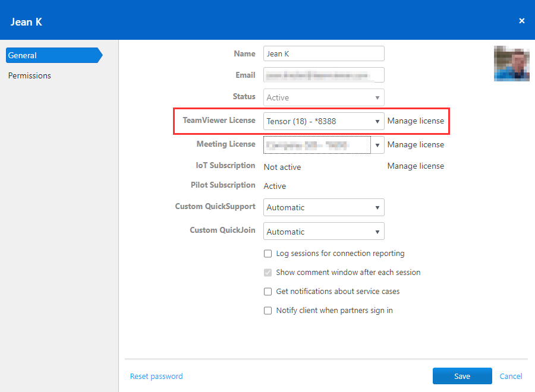Enable Get notifications about service cases

(x=268, y=292)
